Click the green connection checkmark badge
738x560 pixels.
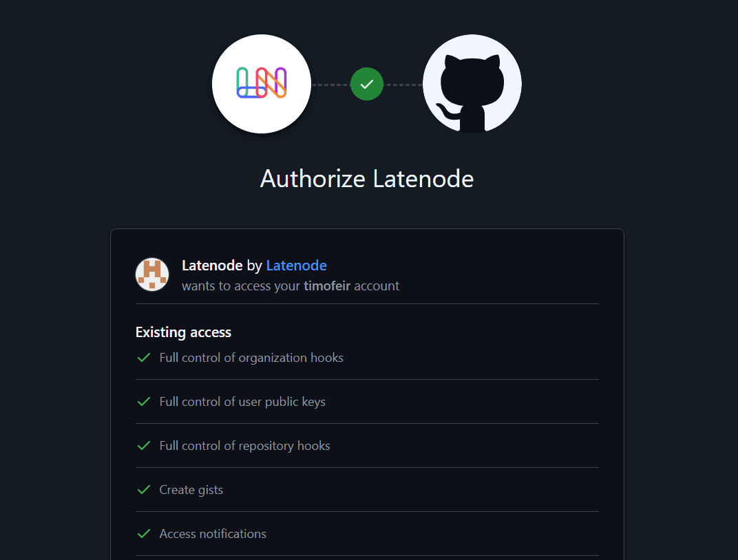click(367, 84)
